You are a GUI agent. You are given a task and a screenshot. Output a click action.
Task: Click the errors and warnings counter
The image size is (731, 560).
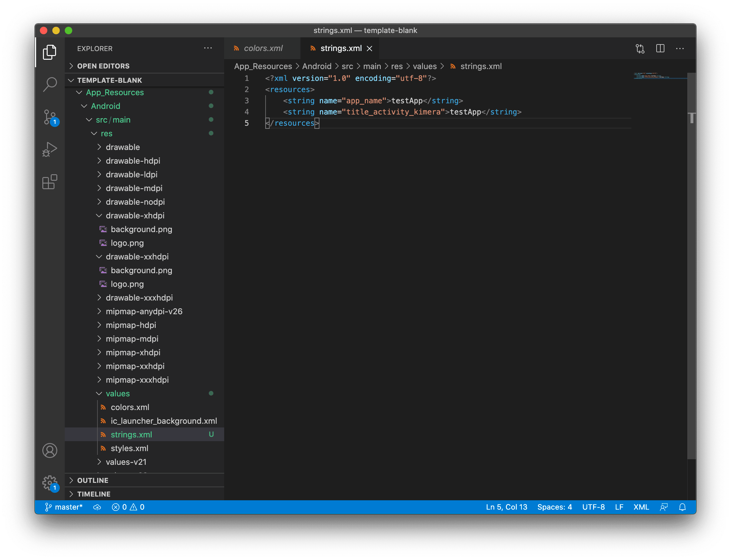point(128,507)
